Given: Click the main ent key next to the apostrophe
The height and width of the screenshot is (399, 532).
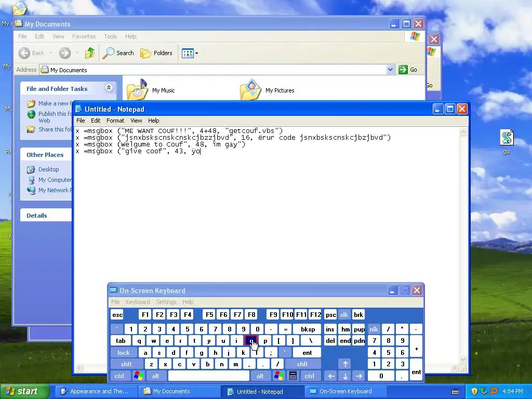Looking at the screenshot, I should (x=307, y=353).
